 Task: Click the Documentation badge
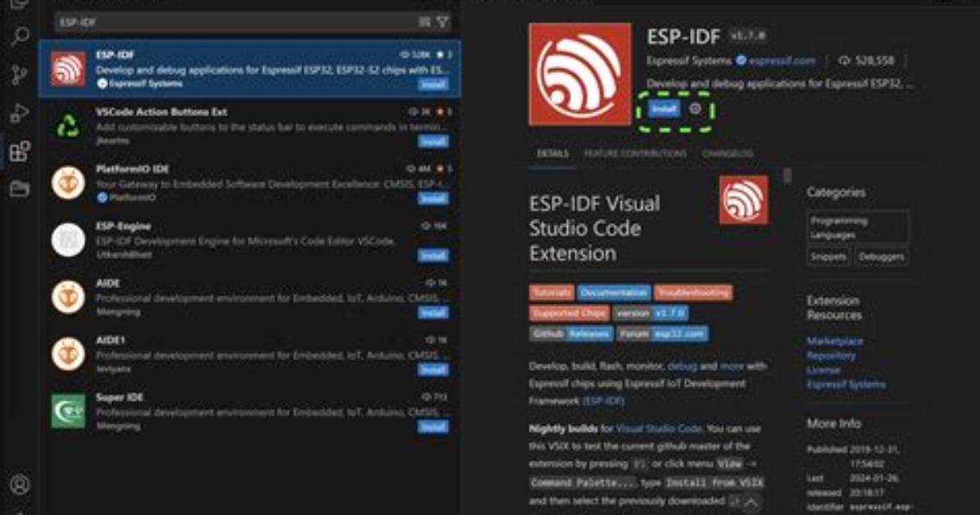pyautogui.click(x=614, y=292)
